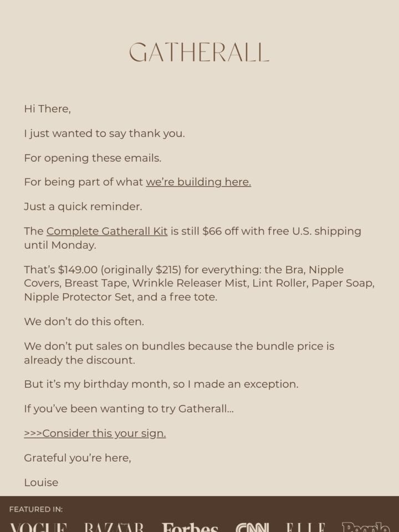
Task: Click the "Louise" signature
Action: click(41, 483)
